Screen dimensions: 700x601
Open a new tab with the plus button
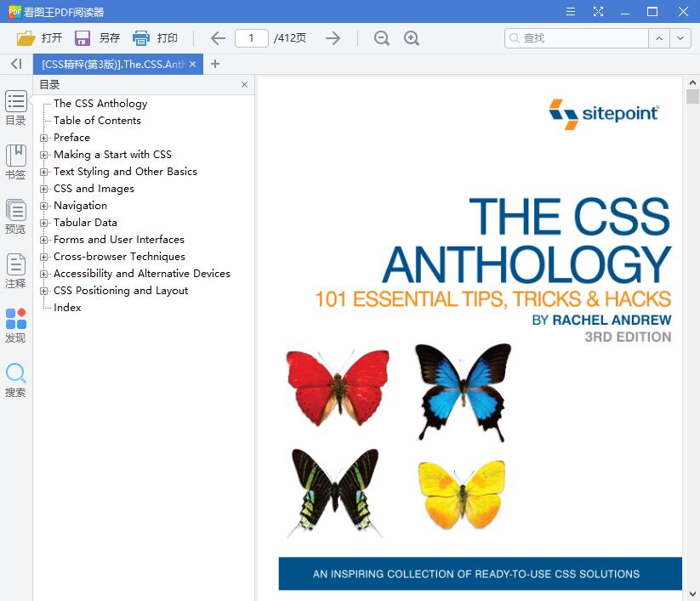[215, 64]
